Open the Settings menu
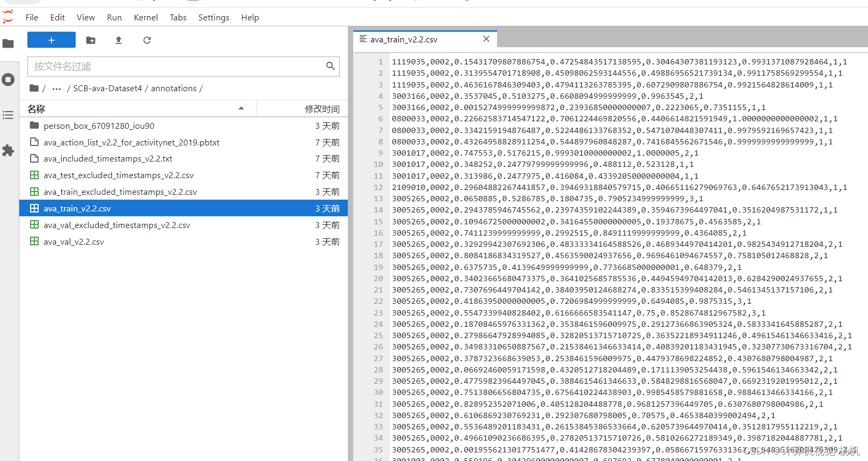The height and width of the screenshot is (461, 868). point(214,17)
